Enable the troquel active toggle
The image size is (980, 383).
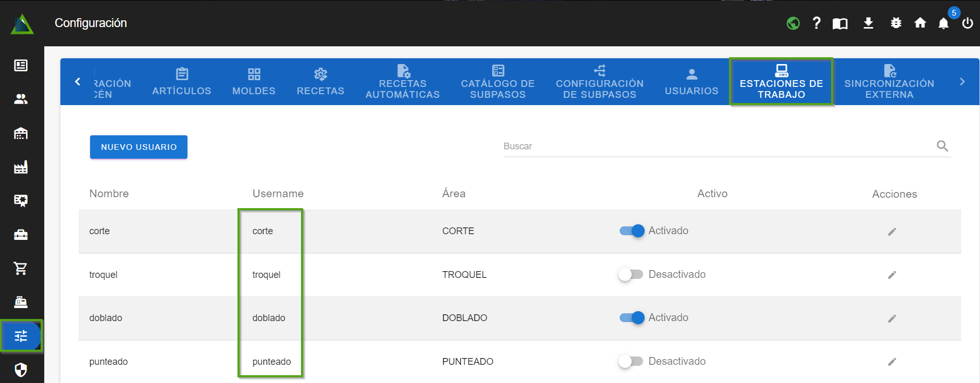click(631, 274)
